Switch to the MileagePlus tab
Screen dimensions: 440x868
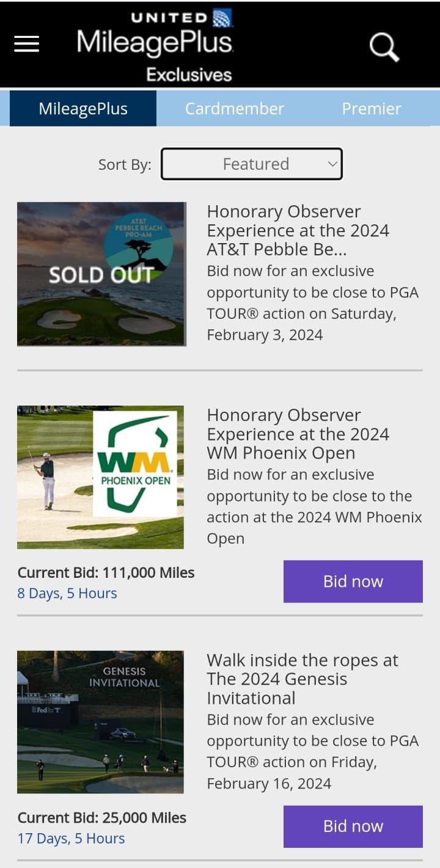83,109
